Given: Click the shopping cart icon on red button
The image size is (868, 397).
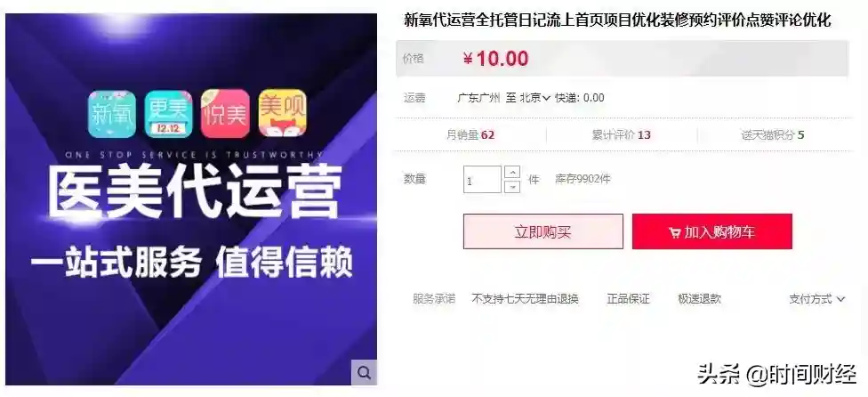Looking at the screenshot, I should [675, 232].
